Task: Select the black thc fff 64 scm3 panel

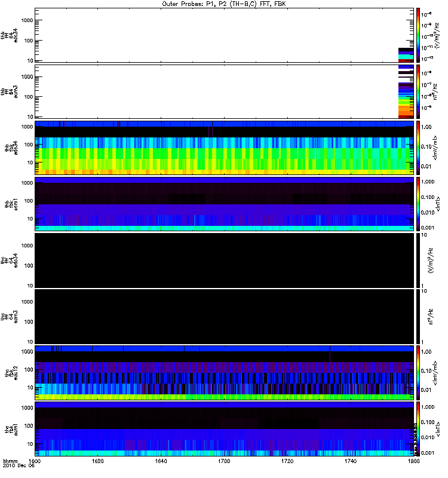Action: pos(225,317)
